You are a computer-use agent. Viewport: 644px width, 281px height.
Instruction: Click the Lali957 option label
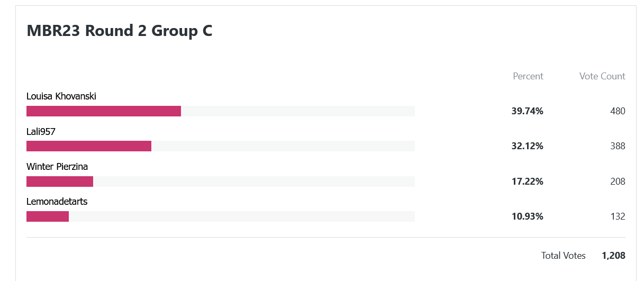41,131
